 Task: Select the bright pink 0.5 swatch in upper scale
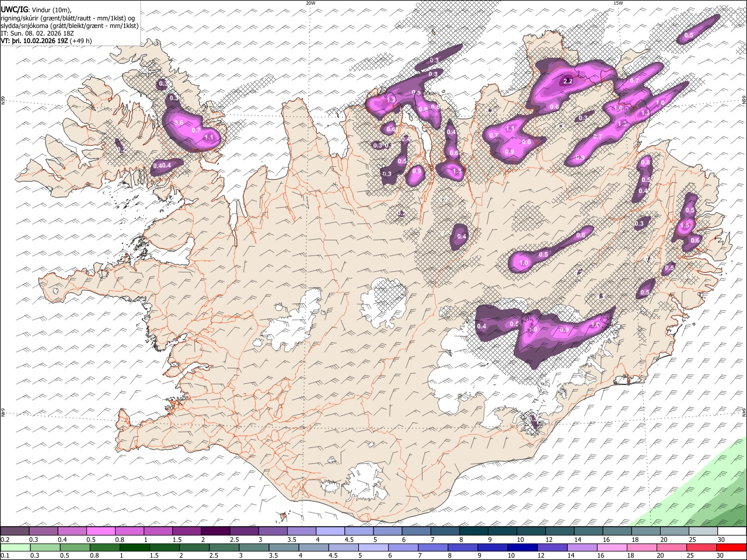101,531
